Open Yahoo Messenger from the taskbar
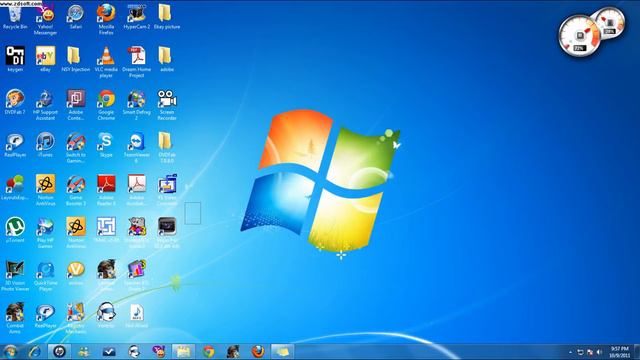The width and height of the screenshot is (640, 360). [159, 351]
